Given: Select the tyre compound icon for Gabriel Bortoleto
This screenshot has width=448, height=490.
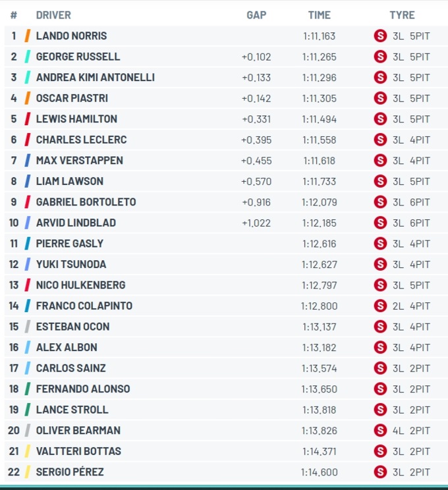Looking at the screenshot, I should pos(381,202).
